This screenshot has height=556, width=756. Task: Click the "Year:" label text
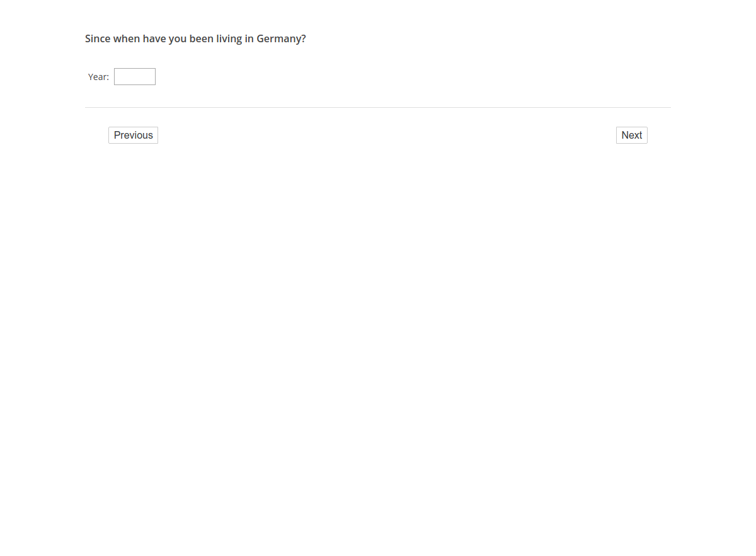(x=98, y=77)
